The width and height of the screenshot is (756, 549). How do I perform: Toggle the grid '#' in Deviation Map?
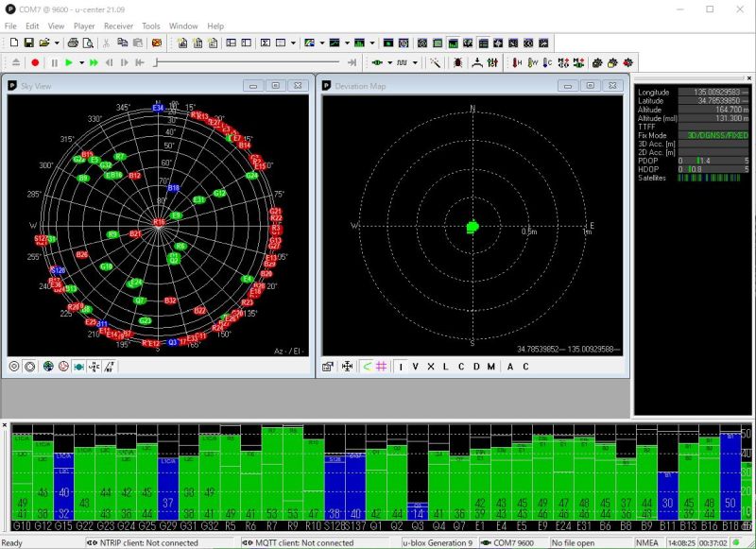pyautogui.click(x=381, y=367)
